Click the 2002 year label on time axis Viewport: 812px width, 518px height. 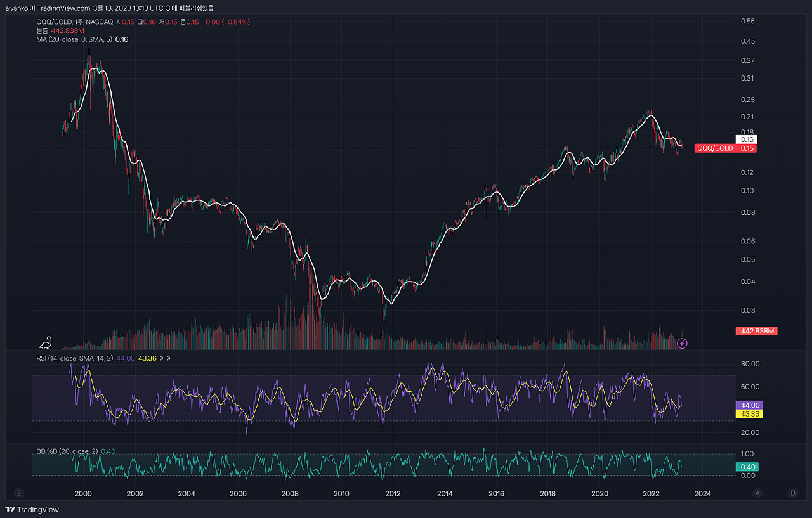point(134,493)
